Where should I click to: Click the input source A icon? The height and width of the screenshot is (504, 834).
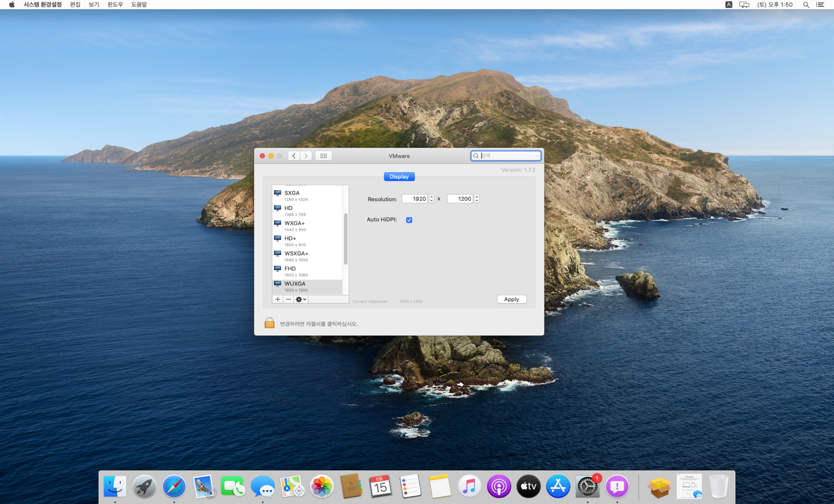(x=729, y=4)
